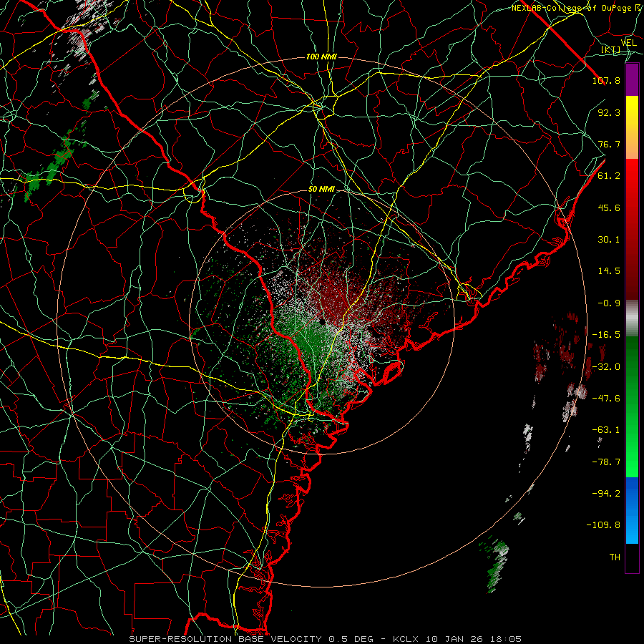This screenshot has height=644, width=644.
Task: Click the -47.6 velocity scale value
Action: click(x=606, y=399)
